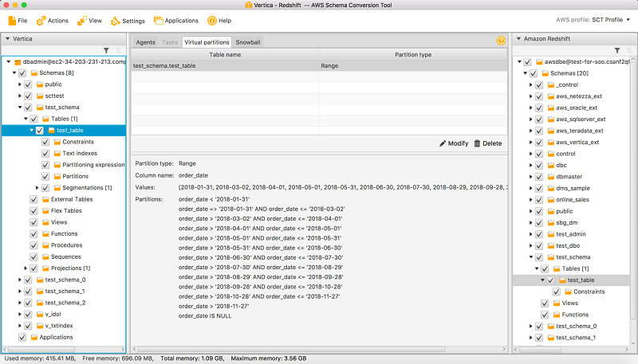Image resolution: width=638 pixels, height=364 pixels.
Task: Select the test_schema.test_table row
Action: pyautogui.click(x=320, y=66)
